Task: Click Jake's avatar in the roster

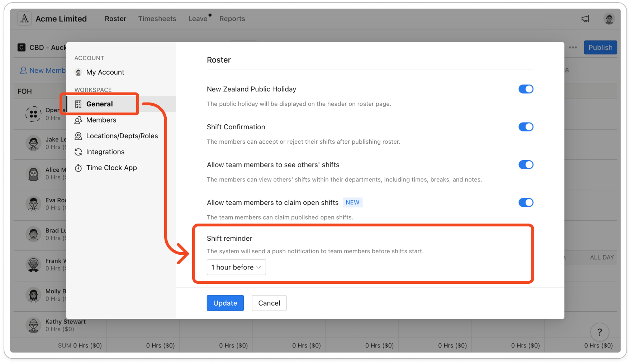Action: pyautogui.click(x=33, y=143)
